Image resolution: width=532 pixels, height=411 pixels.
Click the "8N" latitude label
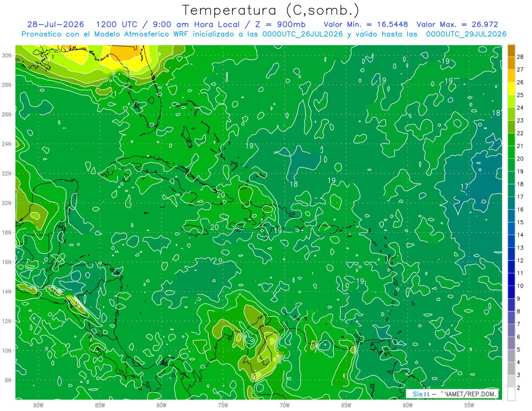(x=9, y=380)
